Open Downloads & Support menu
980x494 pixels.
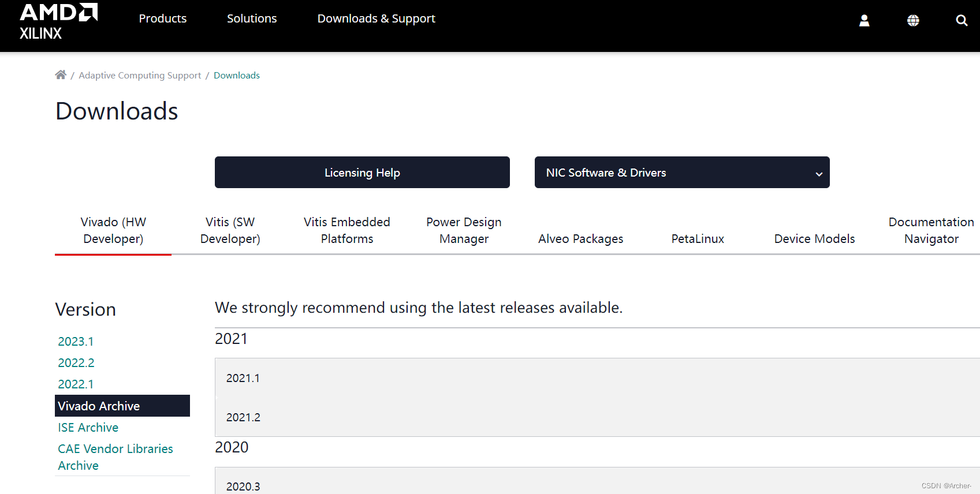tap(377, 18)
